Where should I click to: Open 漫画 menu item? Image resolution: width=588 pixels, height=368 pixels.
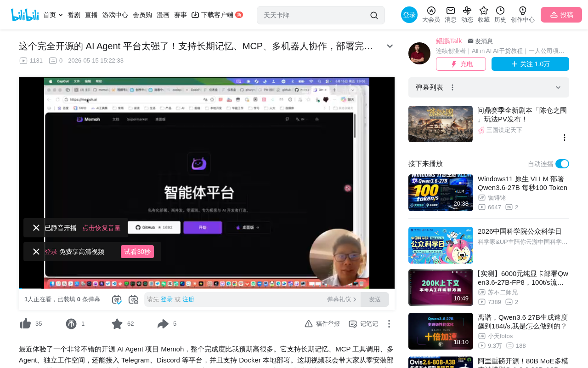pyautogui.click(x=163, y=15)
